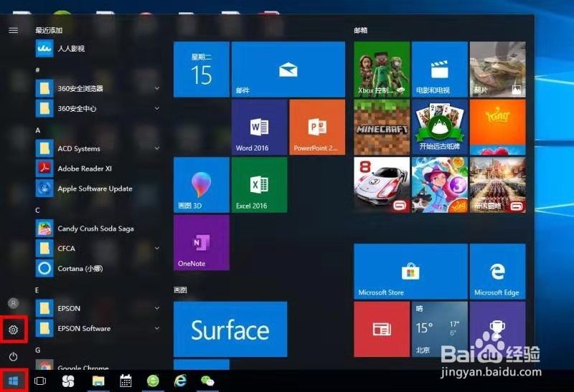The width and height of the screenshot is (574, 392).
Task: Open 360 browser green taskbar icon
Action: coord(153,381)
